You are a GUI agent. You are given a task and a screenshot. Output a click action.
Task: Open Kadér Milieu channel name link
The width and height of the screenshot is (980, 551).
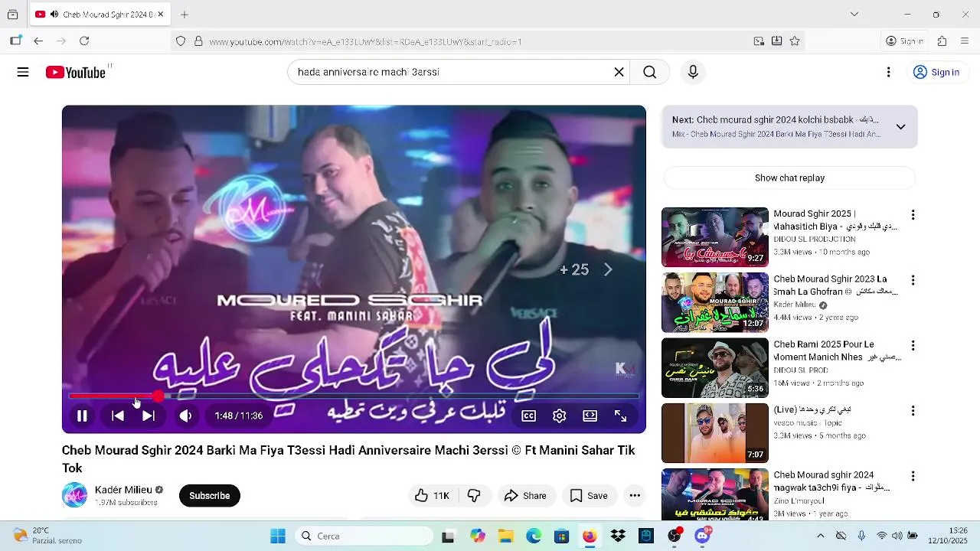pos(123,490)
